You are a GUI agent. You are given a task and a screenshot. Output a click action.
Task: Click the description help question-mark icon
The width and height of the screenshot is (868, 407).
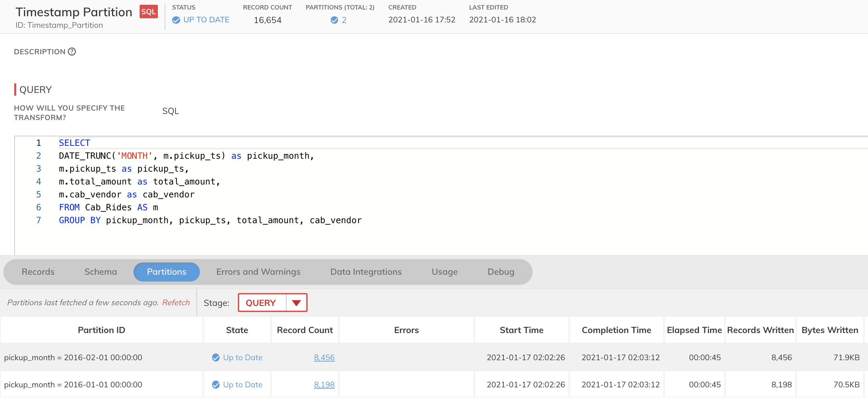(x=72, y=52)
